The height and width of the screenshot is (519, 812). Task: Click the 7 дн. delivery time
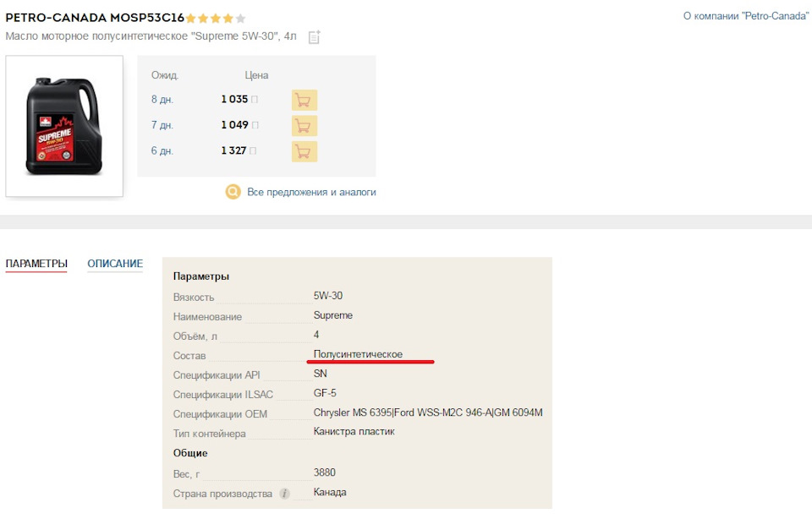tap(162, 125)
